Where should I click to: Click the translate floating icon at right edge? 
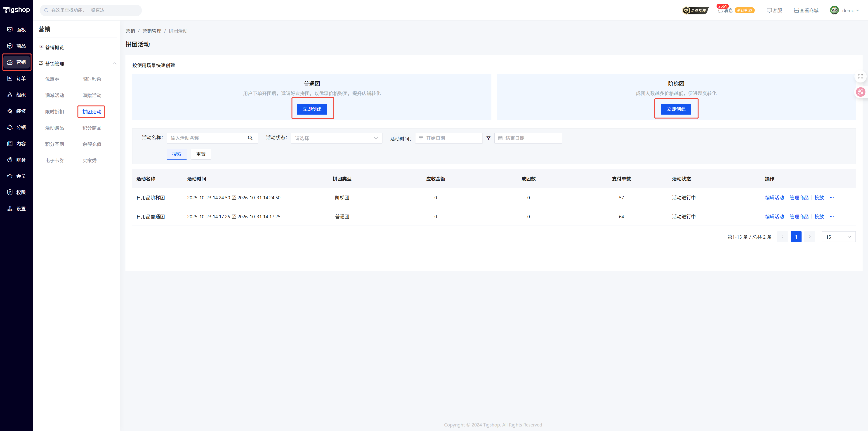click(x=860, y=92)
